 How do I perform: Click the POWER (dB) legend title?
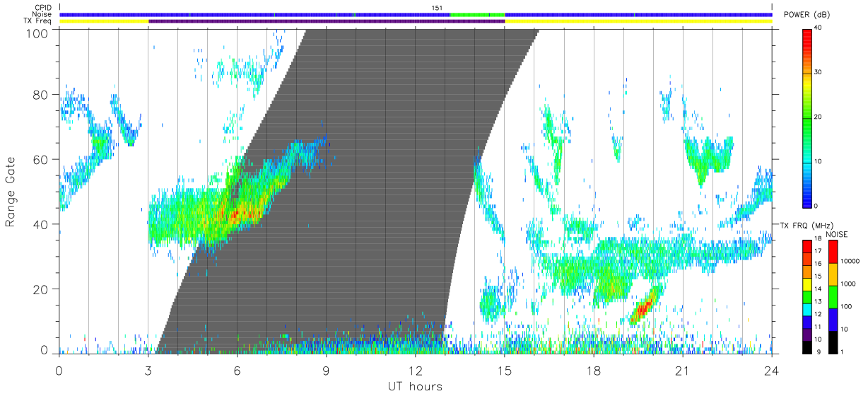tap(807, 15)
